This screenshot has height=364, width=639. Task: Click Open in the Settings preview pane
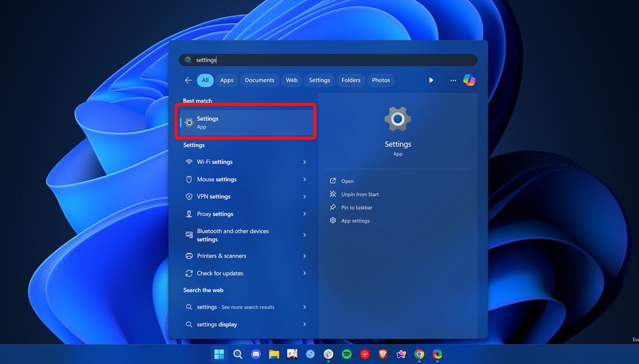(x=348, y=181)
